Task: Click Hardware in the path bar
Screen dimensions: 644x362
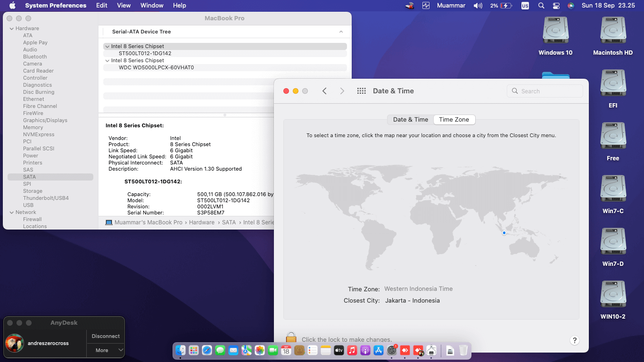Action: (x=202, y=222)
